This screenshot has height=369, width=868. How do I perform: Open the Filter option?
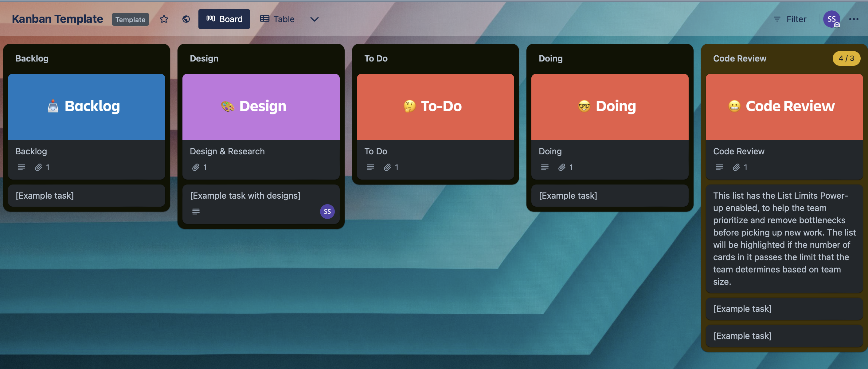790,19
